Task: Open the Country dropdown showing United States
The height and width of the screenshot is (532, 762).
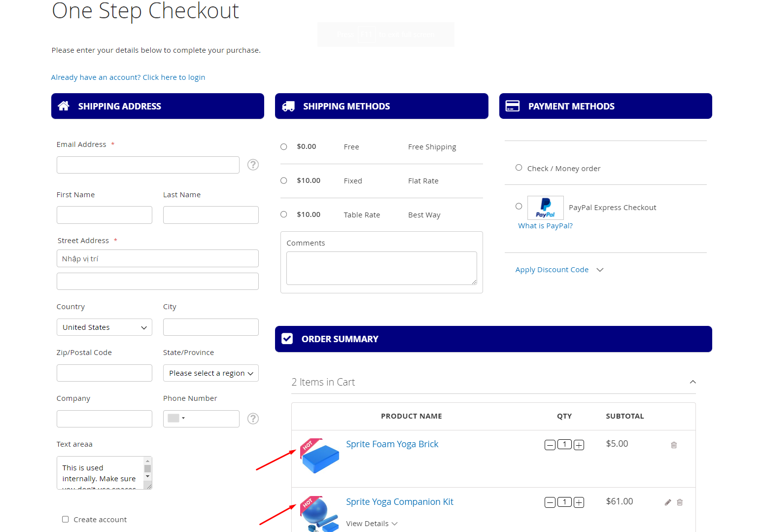Action: (x=104, y=327)
